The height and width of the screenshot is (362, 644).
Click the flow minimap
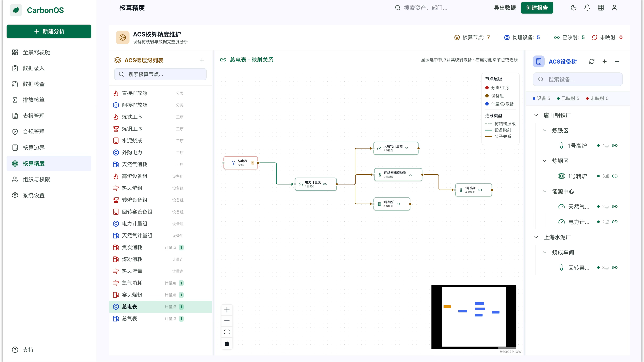click(x=474, y=317)
